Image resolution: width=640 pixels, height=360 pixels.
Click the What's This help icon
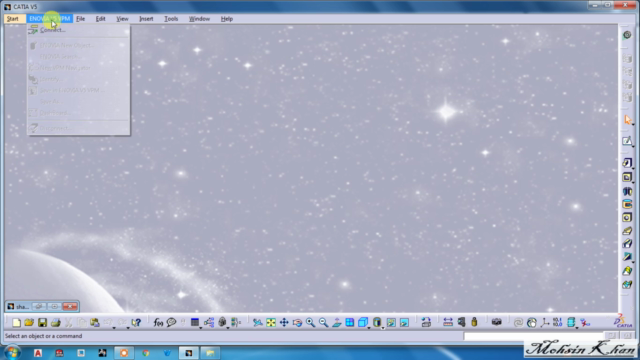(136, 322)
